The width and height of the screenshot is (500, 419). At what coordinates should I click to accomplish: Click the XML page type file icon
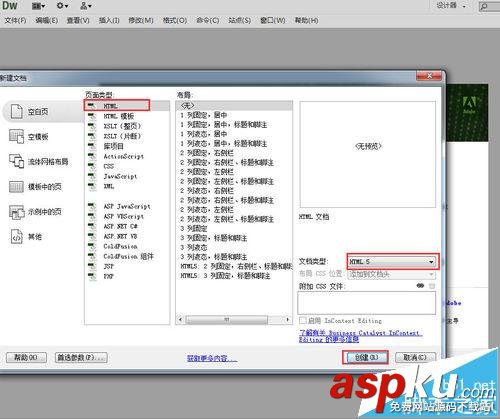[91, 186]
